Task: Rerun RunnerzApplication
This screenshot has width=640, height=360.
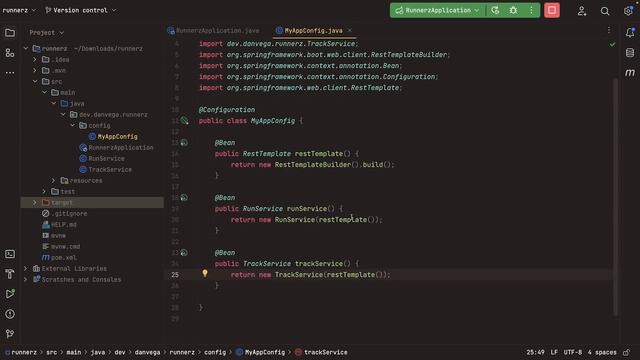Action: (x=495, y=10)
